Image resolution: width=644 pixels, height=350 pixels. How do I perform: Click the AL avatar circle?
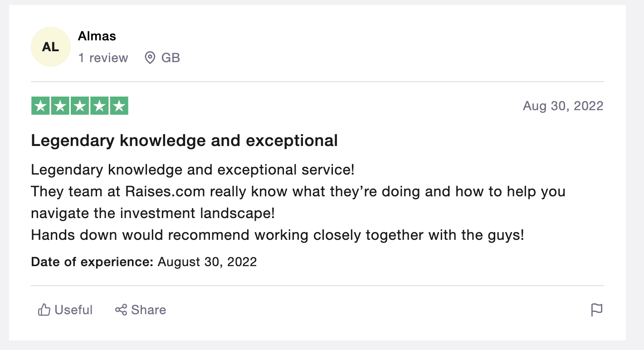pos(51,47)
